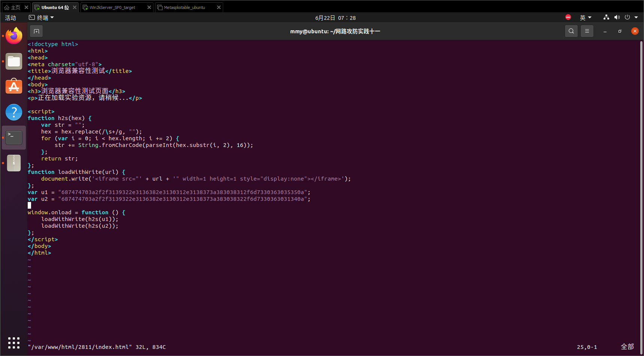Click the function h2s(hex) line

tap(60, 118)
